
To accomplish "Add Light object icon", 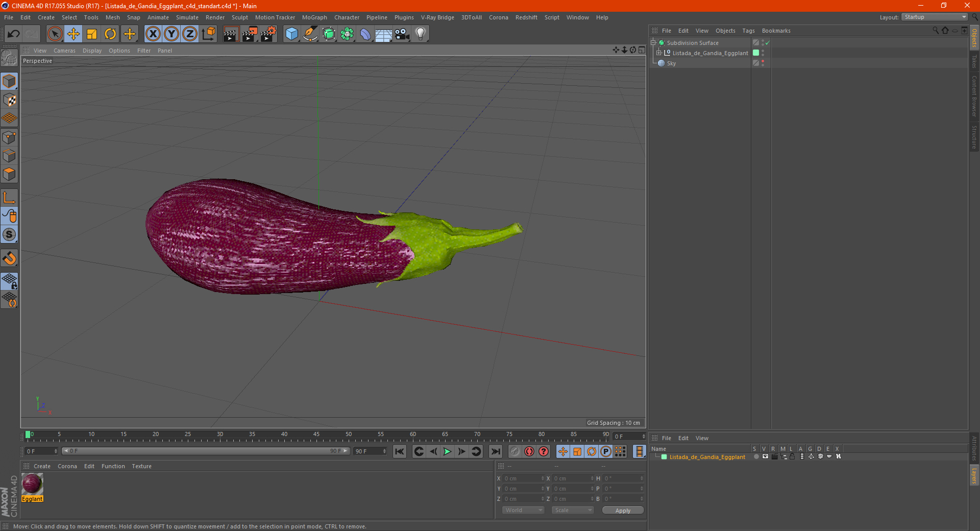I will (420, 34).
